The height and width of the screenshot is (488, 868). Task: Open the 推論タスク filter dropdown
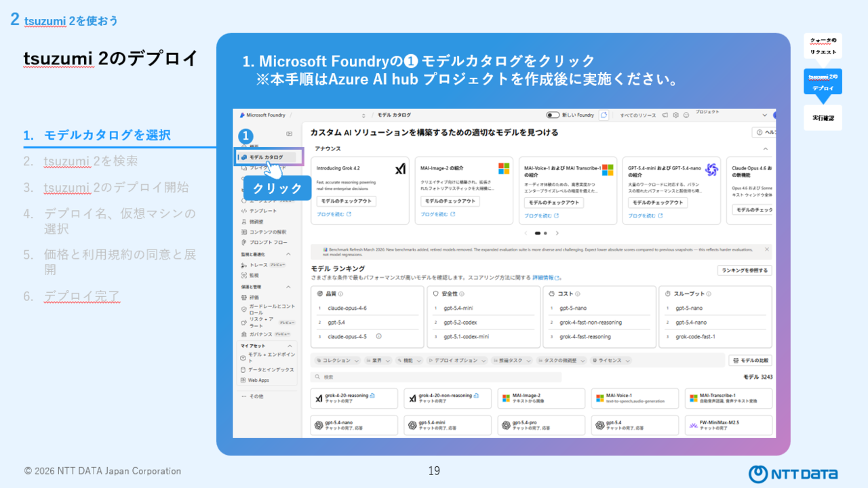512,361
